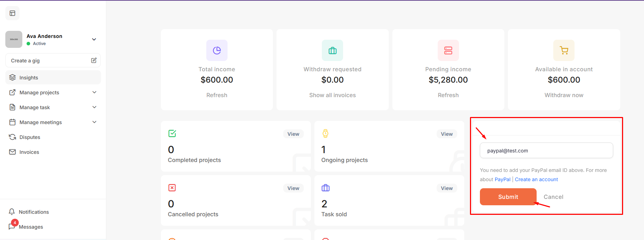Click the Create a gig edit icon
The width and height of the screenshot is (644, 240).
94,60
